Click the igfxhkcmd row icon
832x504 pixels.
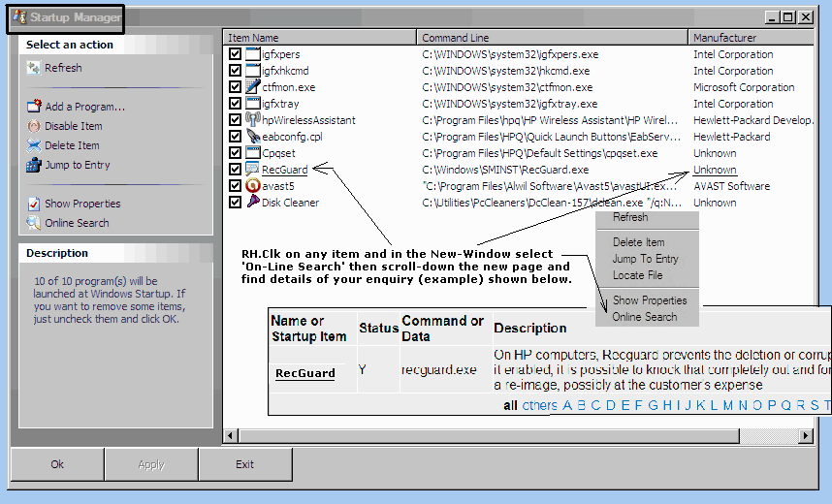[253, 71]
